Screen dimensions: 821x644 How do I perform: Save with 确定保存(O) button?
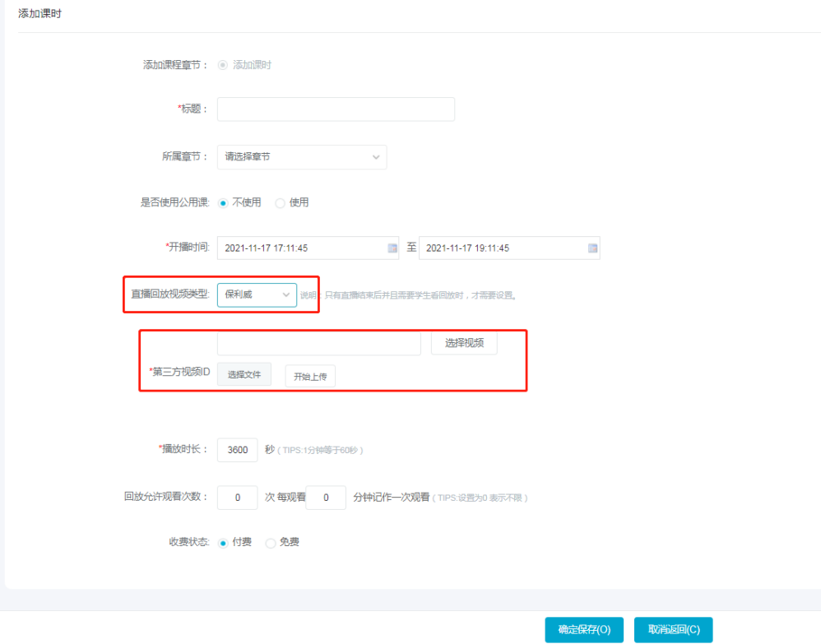coord(584,630)
